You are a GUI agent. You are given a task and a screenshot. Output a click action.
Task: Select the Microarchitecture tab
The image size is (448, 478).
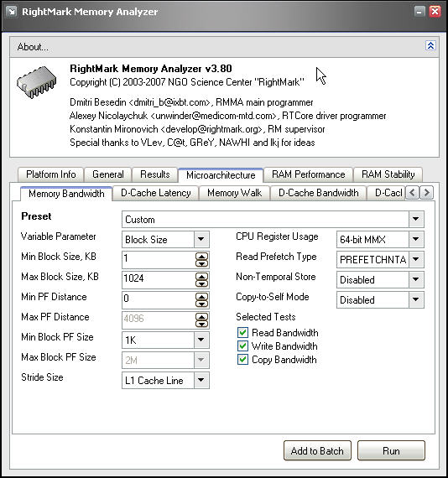[221, 175]
